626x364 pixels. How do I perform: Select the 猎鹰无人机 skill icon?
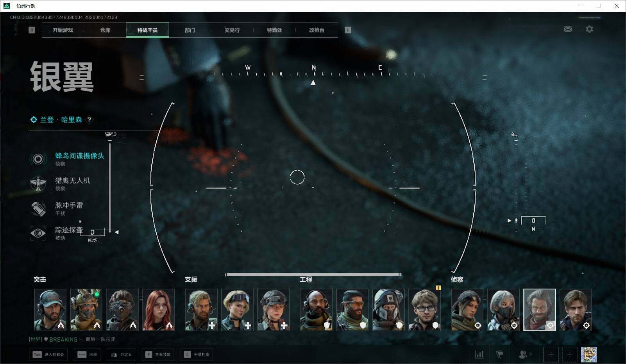(38, 184)
